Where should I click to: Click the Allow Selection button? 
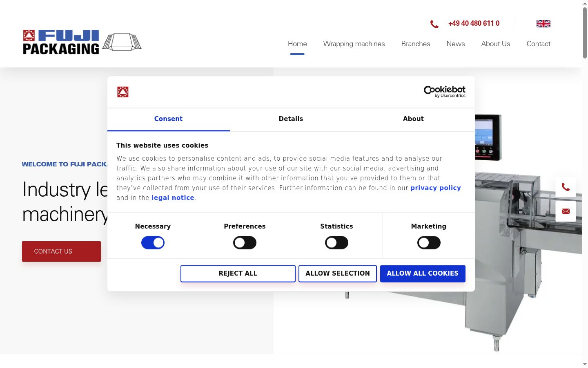pyautogui.click(x=338, y=274)
